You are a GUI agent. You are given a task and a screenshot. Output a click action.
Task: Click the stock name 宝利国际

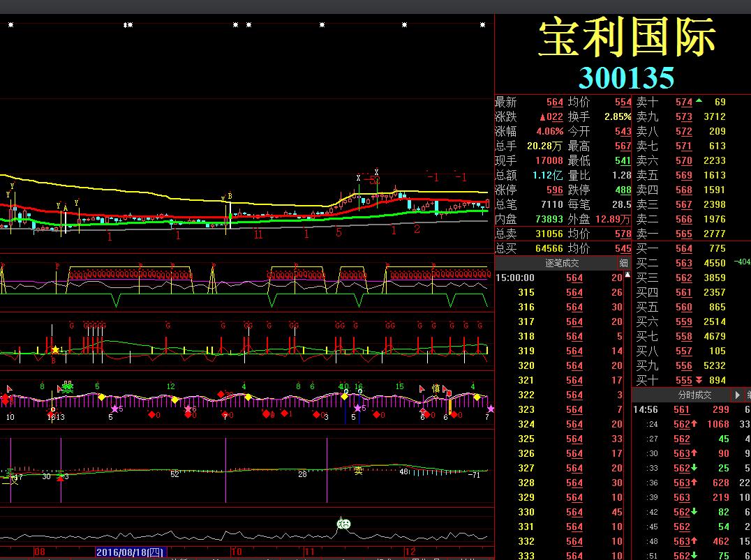click(627, 38)
